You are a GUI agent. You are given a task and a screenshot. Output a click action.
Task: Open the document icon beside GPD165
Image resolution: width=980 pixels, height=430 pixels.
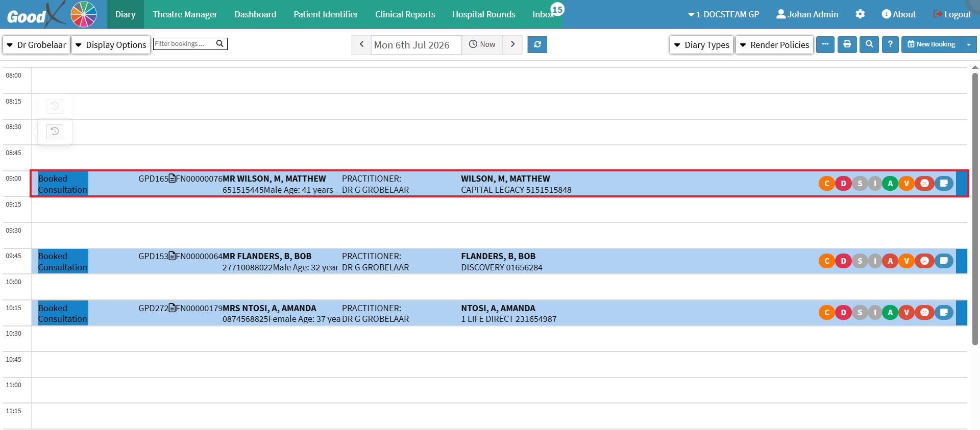[x=172, y=179]
